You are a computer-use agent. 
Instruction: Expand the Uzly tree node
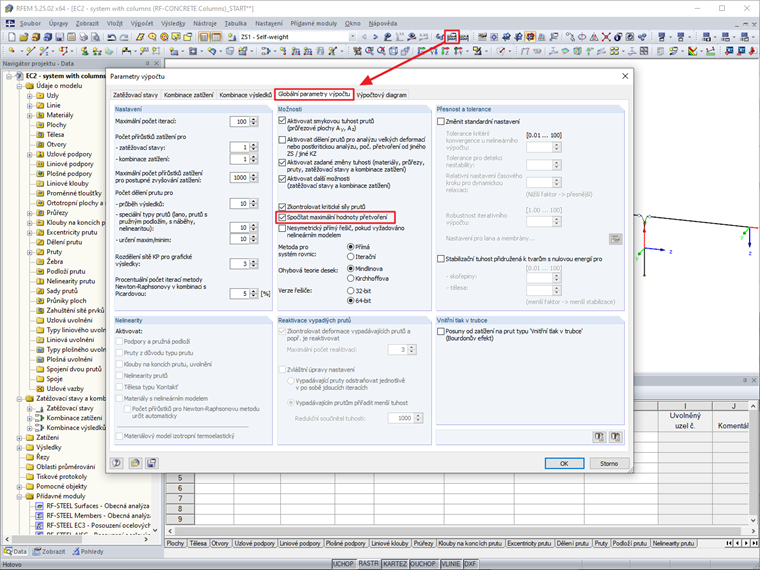tap(30, 96)
